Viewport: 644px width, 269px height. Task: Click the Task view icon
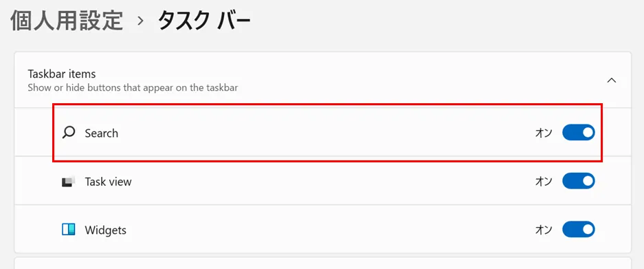[x=68, y=182]
